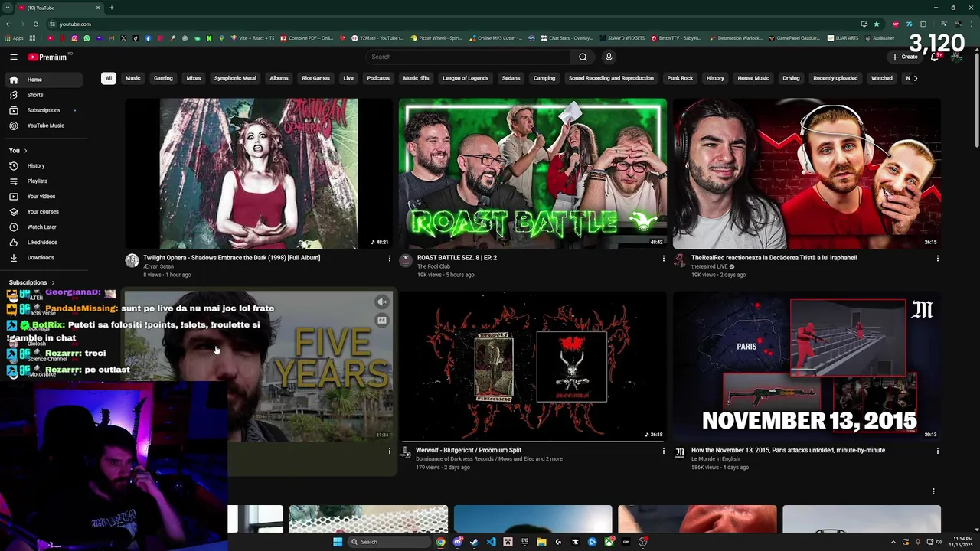This screenshot has height=551, width=980.
Task: Open a new Chrome tab
Action: tap(112, 8)
